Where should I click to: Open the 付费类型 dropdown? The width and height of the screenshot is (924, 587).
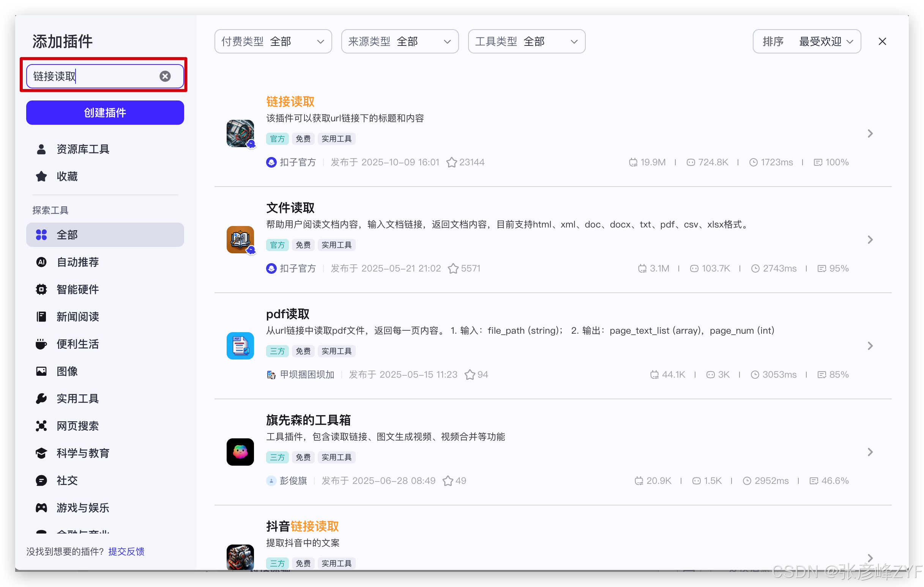273,41
